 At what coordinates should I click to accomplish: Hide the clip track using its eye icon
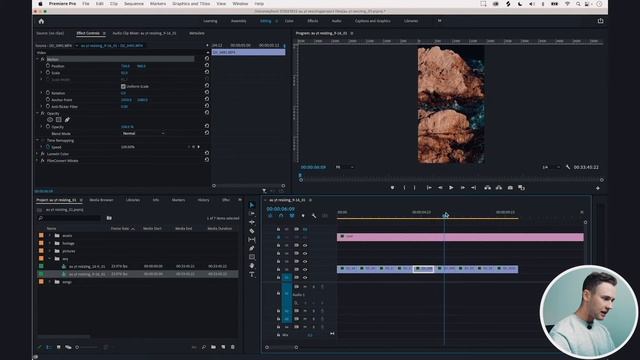coord(305,269)
